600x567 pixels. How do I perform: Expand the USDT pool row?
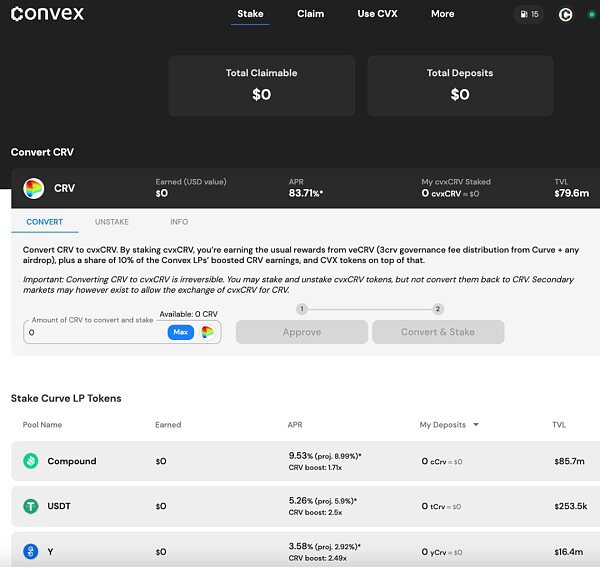(300, 506)
